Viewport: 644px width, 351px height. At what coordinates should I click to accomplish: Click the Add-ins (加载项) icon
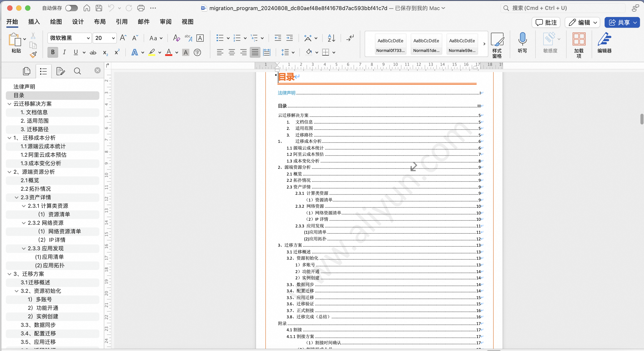579,45
